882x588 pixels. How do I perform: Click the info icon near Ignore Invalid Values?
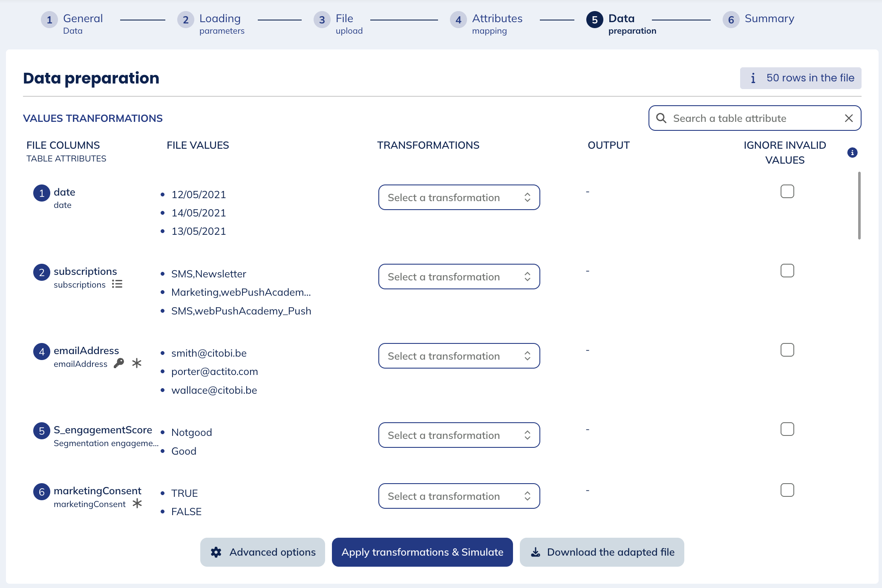coord(853,153)
